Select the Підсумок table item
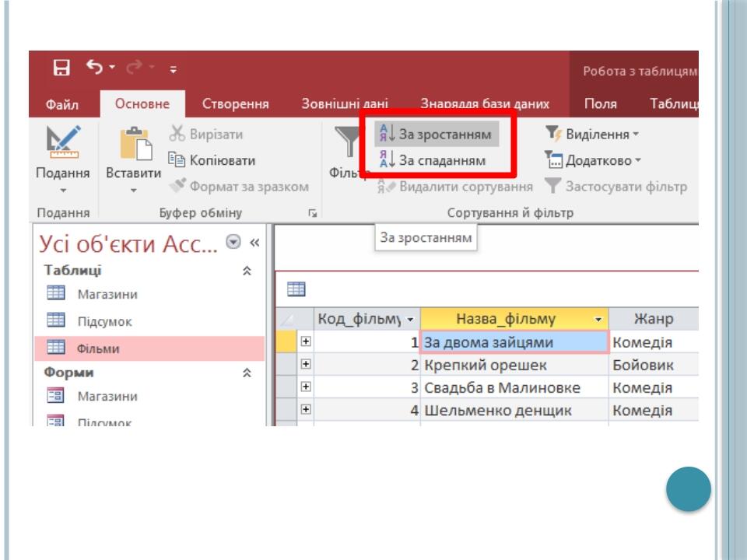747x560 pixels. click(104, 321)
